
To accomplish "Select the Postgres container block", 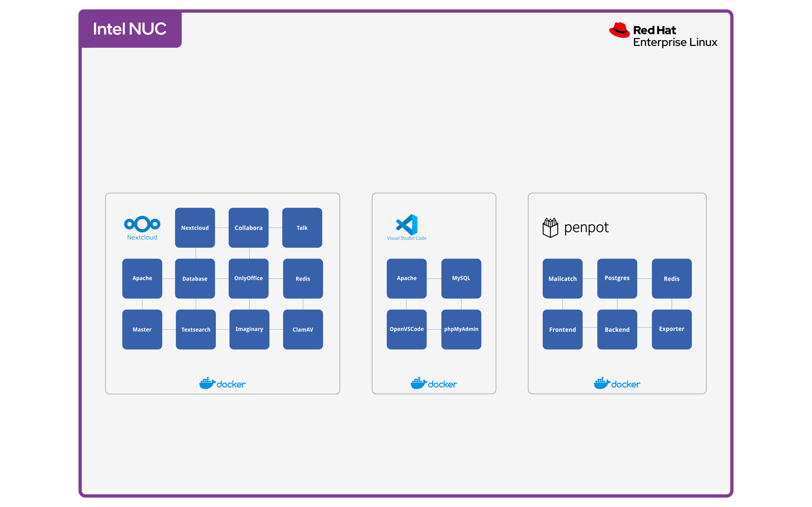I will tap(617, 278).
